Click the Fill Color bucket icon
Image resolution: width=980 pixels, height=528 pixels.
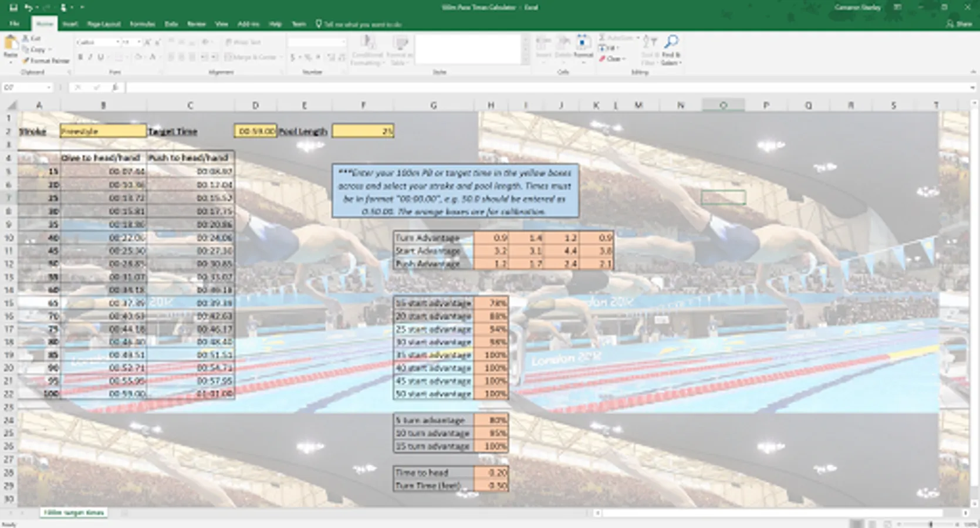tap(137, 57)
